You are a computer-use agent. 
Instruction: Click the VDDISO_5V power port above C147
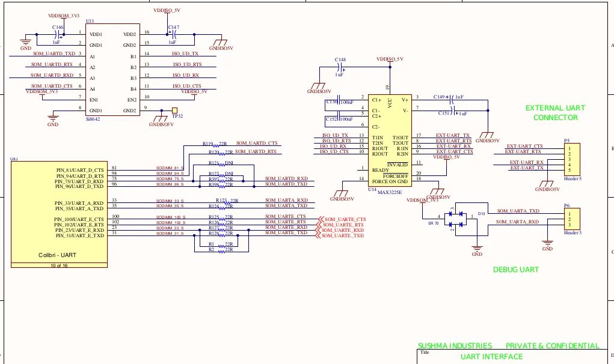coord(167,11)
